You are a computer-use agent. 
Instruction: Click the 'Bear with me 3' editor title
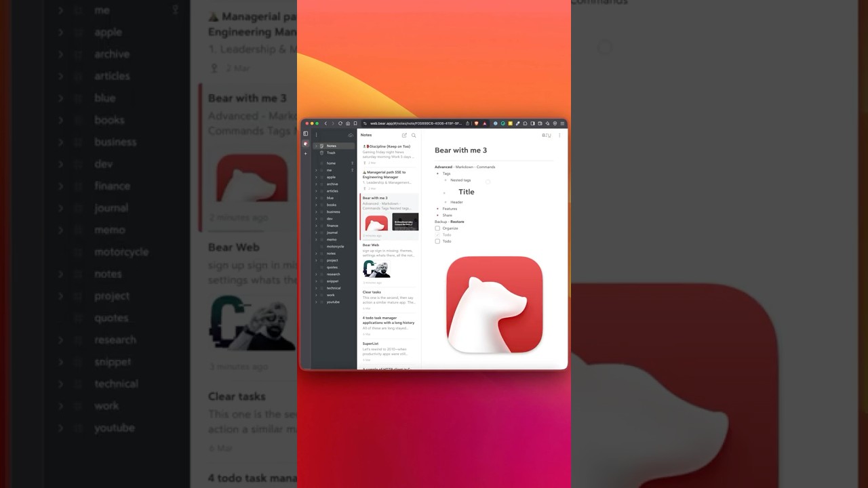click(460, 150)
